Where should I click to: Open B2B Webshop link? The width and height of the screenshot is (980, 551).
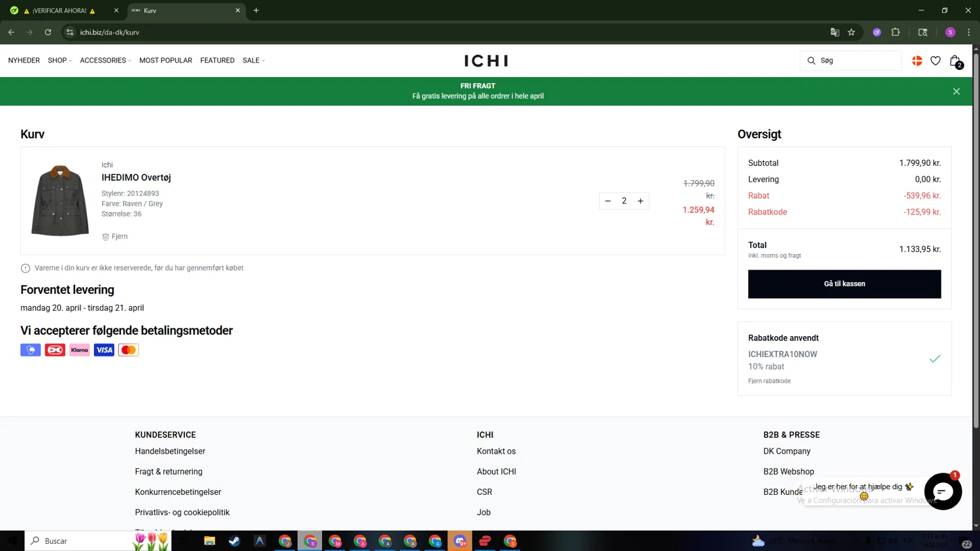click(x=789, y=471)
